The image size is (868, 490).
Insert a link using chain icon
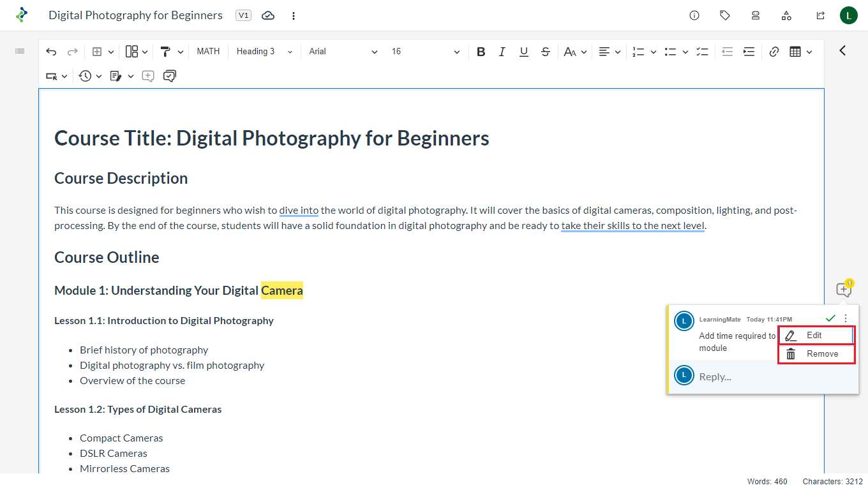click(774, 52)
